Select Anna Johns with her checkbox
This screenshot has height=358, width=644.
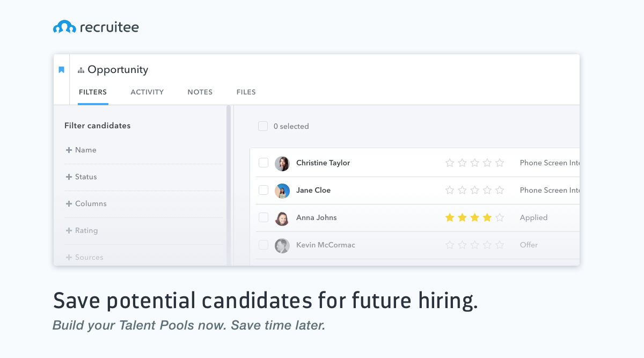coord(264,217)
